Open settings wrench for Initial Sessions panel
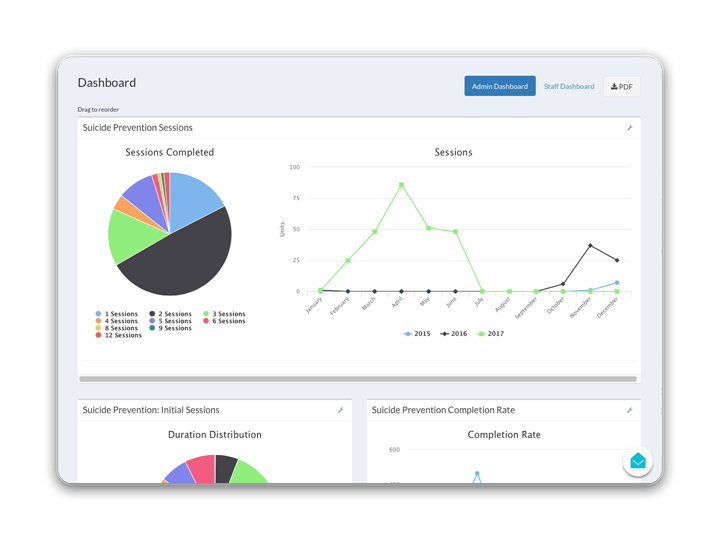 (x=341, y=410)
